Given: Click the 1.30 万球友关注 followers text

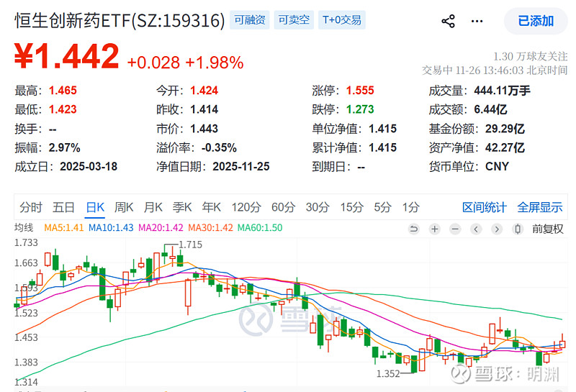Looking at the screenshot, I should 530,57.
